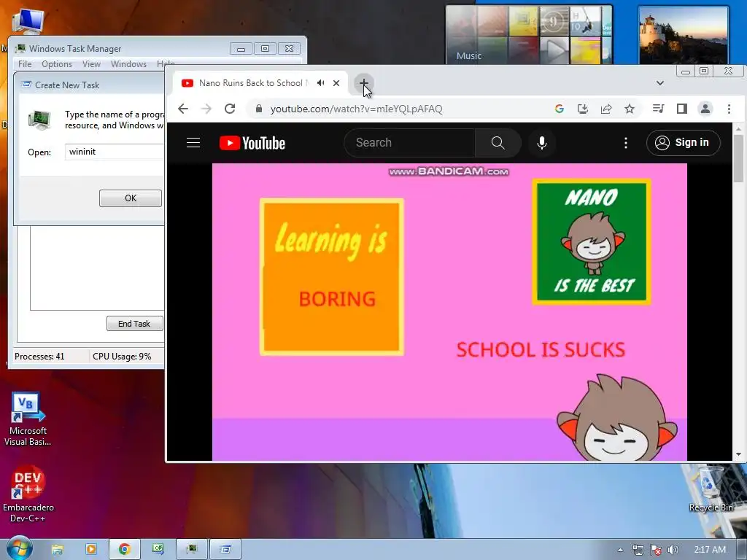The height and width of the screenshot is (560, 747).
Task: Start voice search with the microphone icon
Action: coord(542,142)
